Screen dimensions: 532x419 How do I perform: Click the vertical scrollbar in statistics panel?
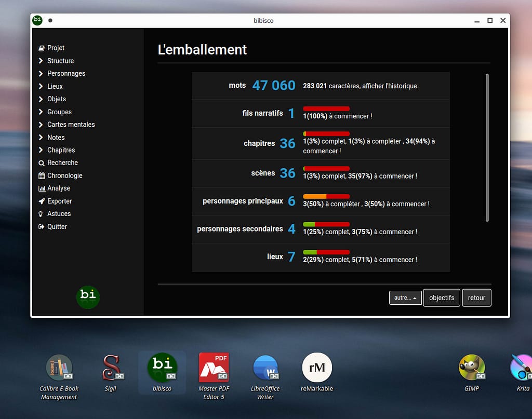pyautogui.click(x=487, y=148)
